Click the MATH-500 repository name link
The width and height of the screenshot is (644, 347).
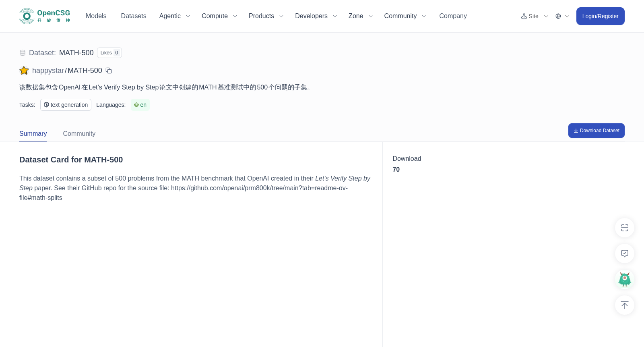point(85,71)
